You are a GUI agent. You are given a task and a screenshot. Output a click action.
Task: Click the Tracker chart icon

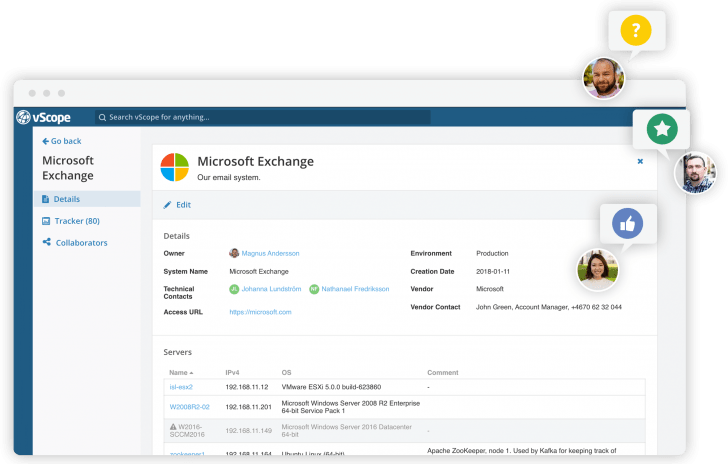point(46,221)
